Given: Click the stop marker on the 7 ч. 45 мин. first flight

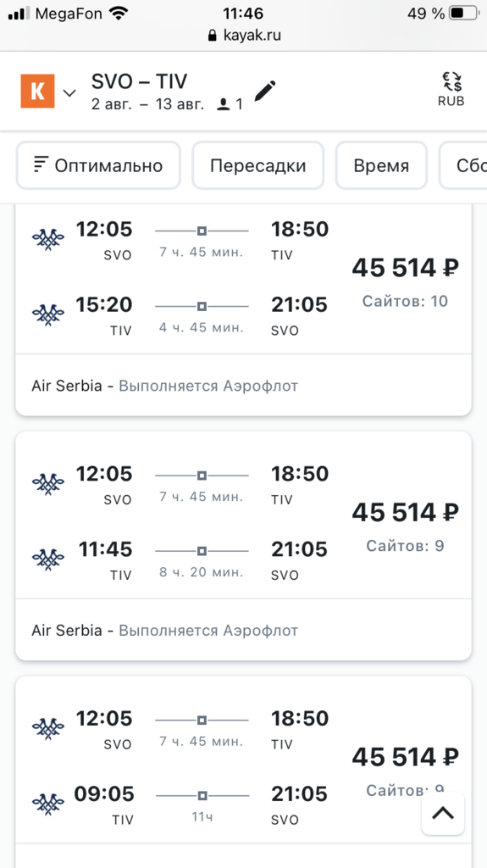Looking at the screenshot, I should pyautogui.click(x=202, y=230).
